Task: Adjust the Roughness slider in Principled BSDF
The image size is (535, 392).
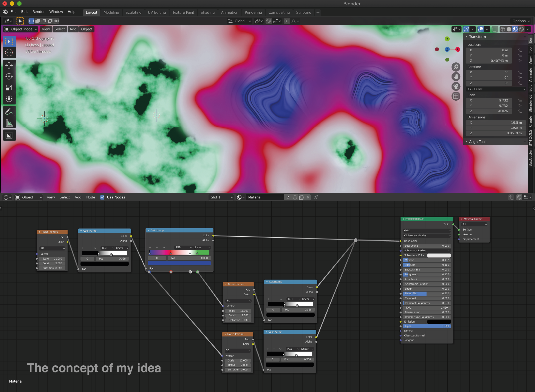Action: click(427, 274)
